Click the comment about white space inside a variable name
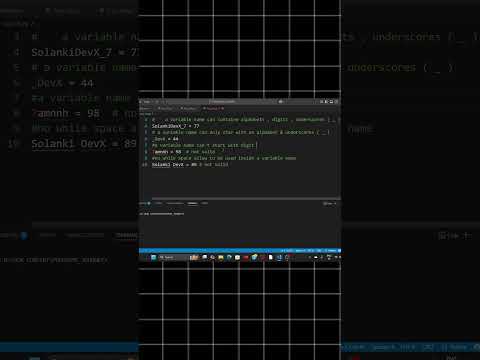The width and height of the screenshot is (480, 360). point(224,158)
